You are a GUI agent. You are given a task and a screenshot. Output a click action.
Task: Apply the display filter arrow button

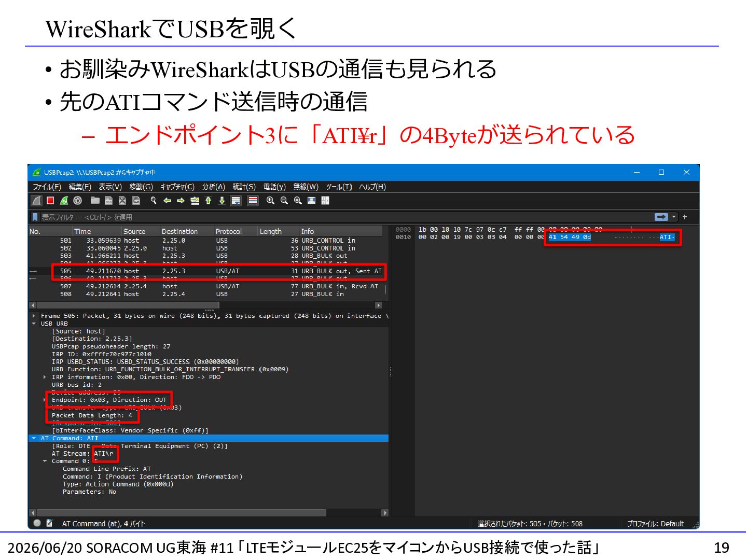pos(661,217)
